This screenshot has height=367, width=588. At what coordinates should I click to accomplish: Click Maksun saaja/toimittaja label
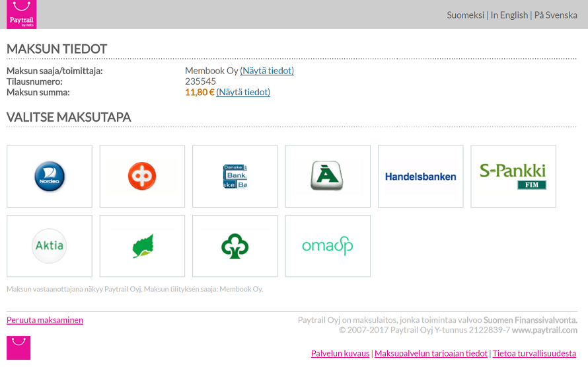click(55, 71)
